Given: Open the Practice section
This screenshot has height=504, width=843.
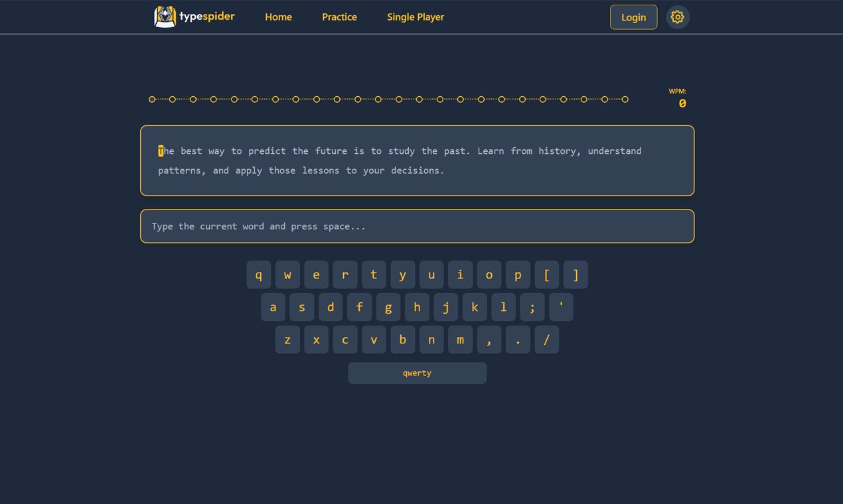Looking at the screenshot, I should click(x=339, y=17).
